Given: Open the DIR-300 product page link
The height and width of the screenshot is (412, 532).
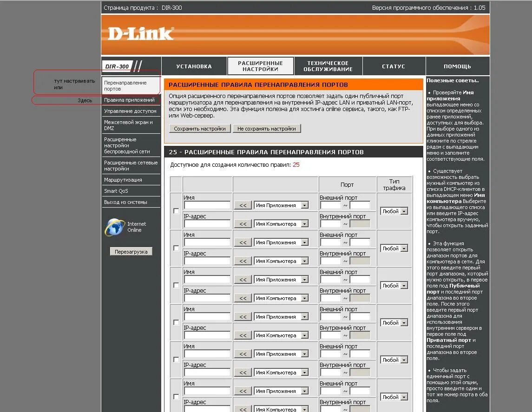Looking at the screenshot, I should pos(171,7).
